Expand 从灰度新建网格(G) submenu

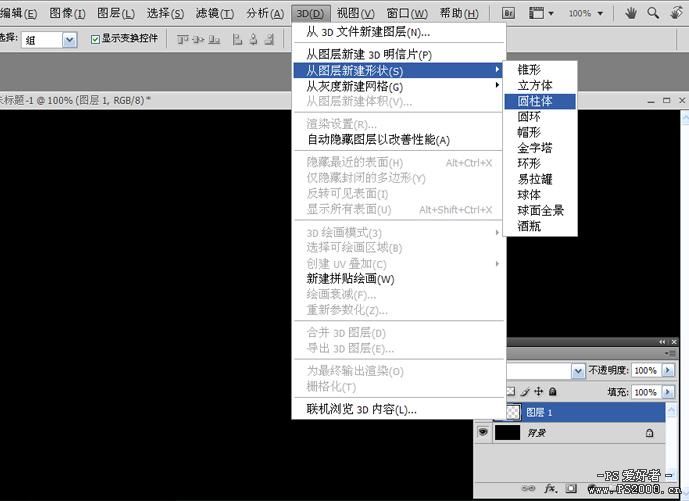[x=399, y=86]
